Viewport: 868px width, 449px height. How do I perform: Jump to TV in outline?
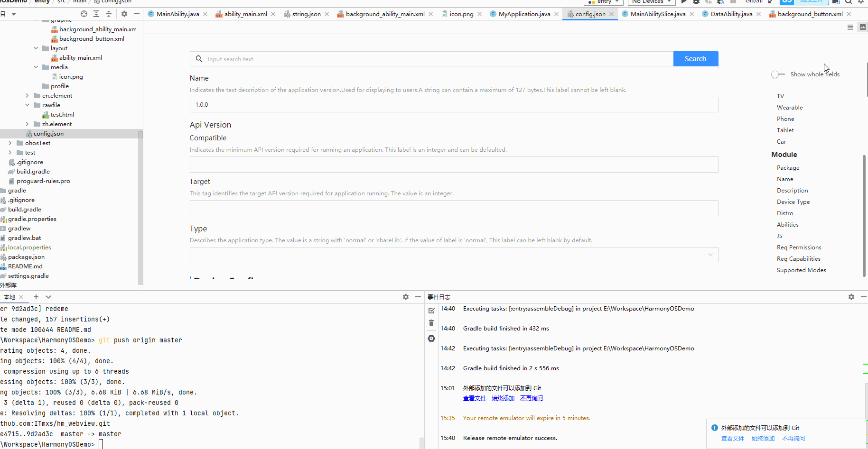[780, 96]
